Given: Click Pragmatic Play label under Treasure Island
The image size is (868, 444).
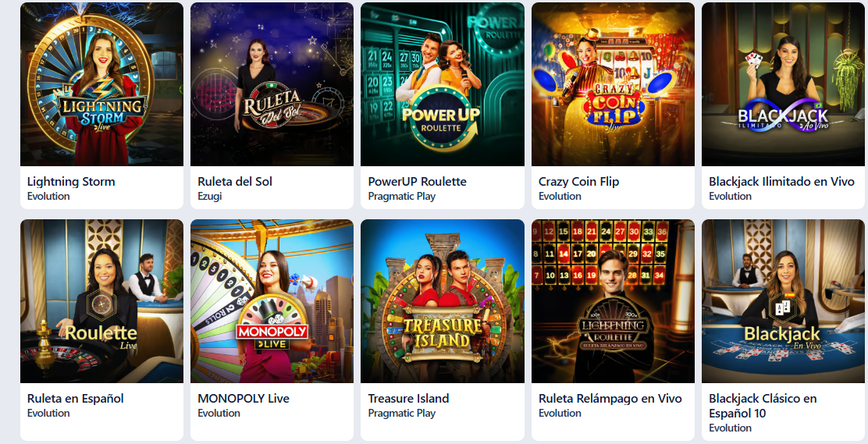Looking at the screenshot, I should click(402, 413).
